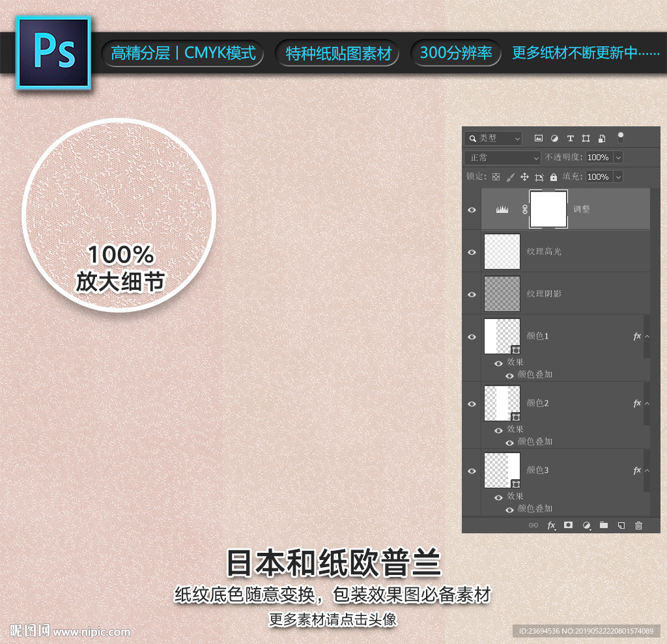Click the 特种纸贴图素材 badge
Screen dimensions: 667x644
tap(338, 53)
